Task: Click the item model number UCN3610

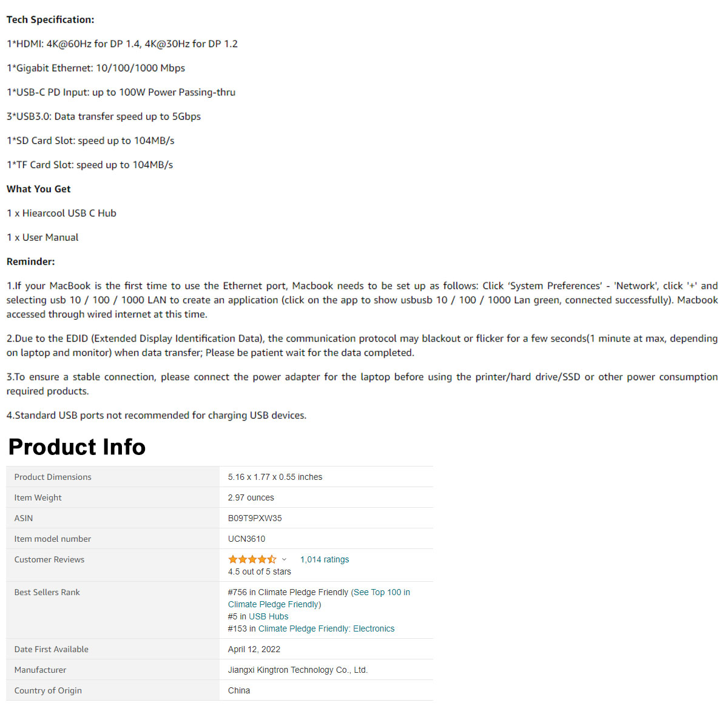Action: click(x=246, y=539)
